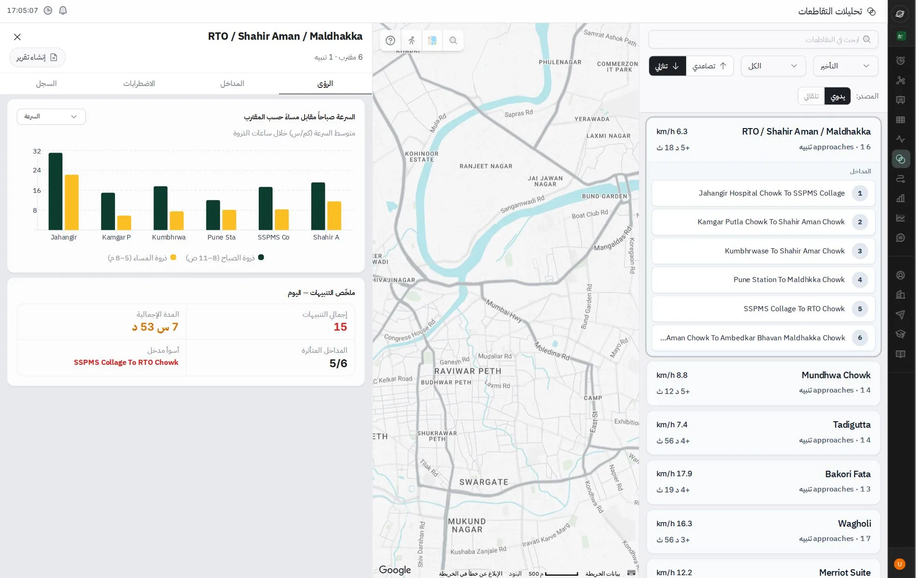
Task: Open the route path icon in sidebar
Action: point(900,179)
